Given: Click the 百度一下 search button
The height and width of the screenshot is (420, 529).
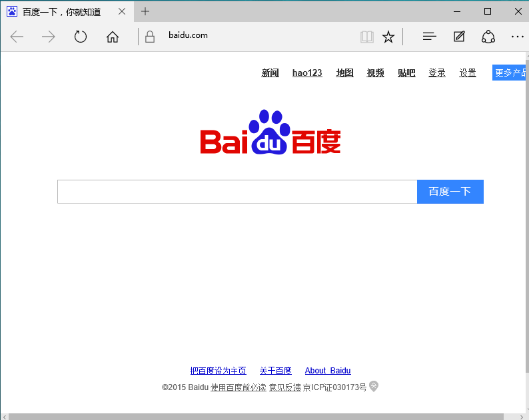Looking at the screenshot, I should pyautogui.click(x=450, y=192).
